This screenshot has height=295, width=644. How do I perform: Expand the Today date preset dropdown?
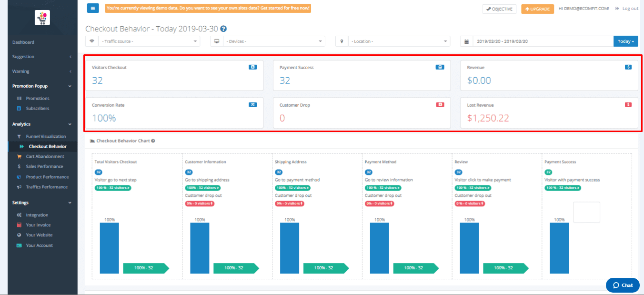coord(625,41)
